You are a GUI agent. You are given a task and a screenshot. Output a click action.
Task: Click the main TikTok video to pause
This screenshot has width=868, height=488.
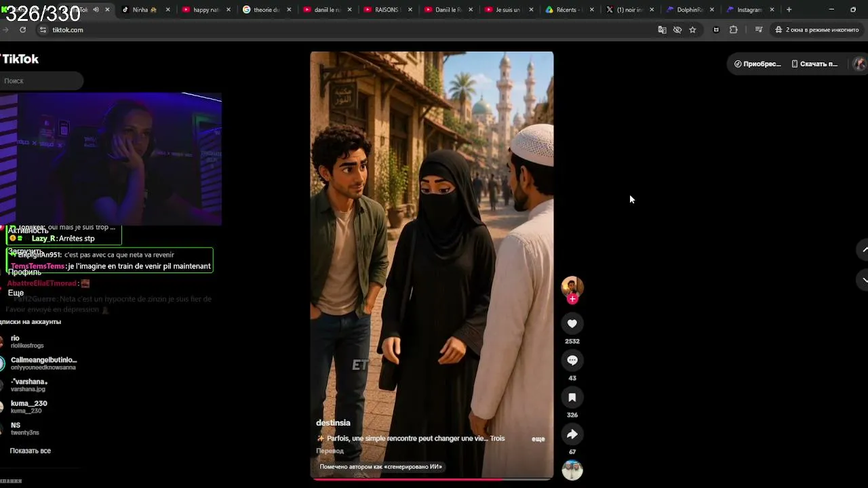pyautogui.click(x=431, y=264)
